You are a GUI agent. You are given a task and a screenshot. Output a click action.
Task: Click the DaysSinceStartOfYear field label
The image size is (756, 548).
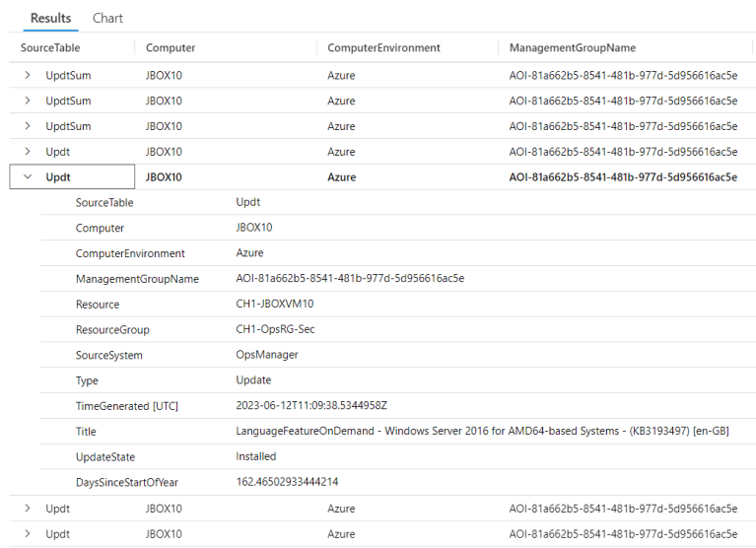click(127, 482)
